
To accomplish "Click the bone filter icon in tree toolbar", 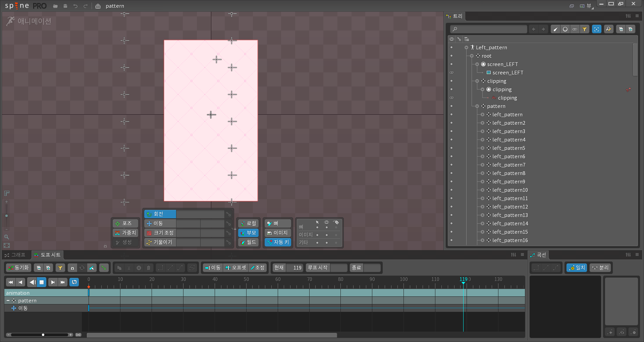I will (x=555, y=30).
